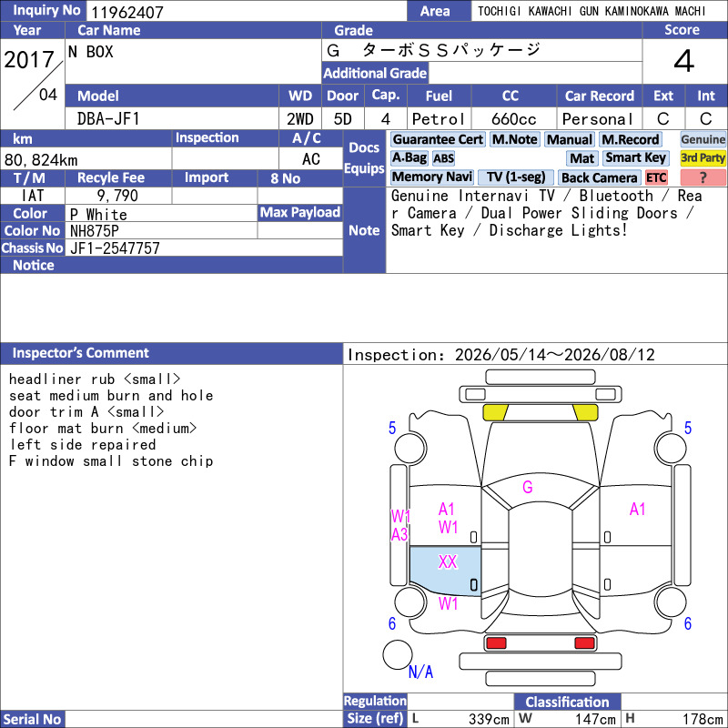
Task: Click the model code DBA-JF1
Action: coord(108,119)
